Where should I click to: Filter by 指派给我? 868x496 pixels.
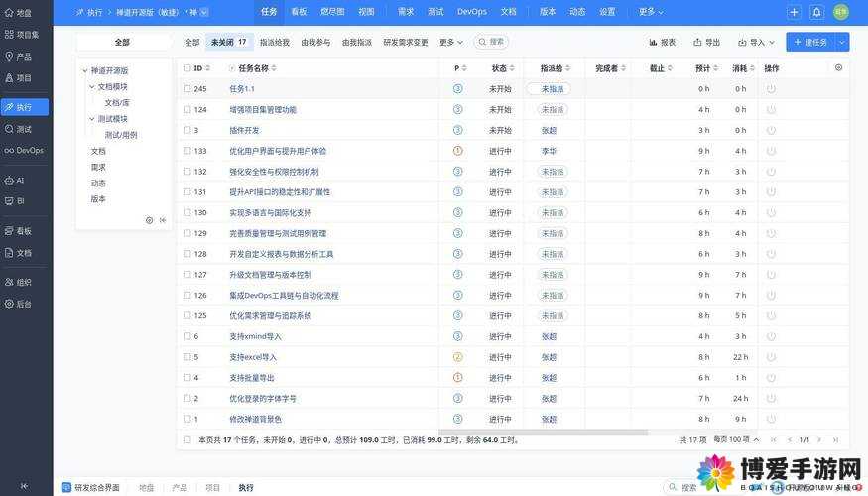(x=275, y=42)
